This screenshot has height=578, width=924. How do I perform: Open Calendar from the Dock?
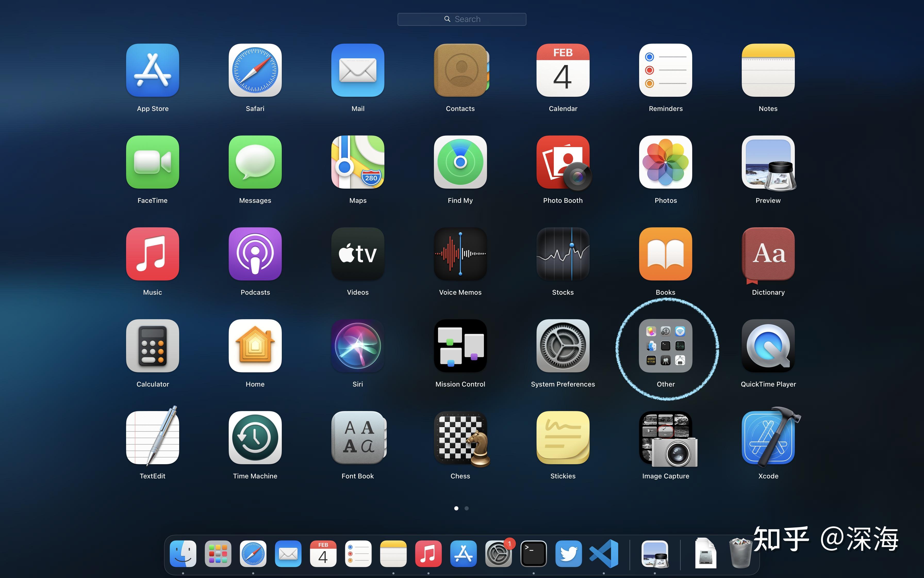(323, 553)
